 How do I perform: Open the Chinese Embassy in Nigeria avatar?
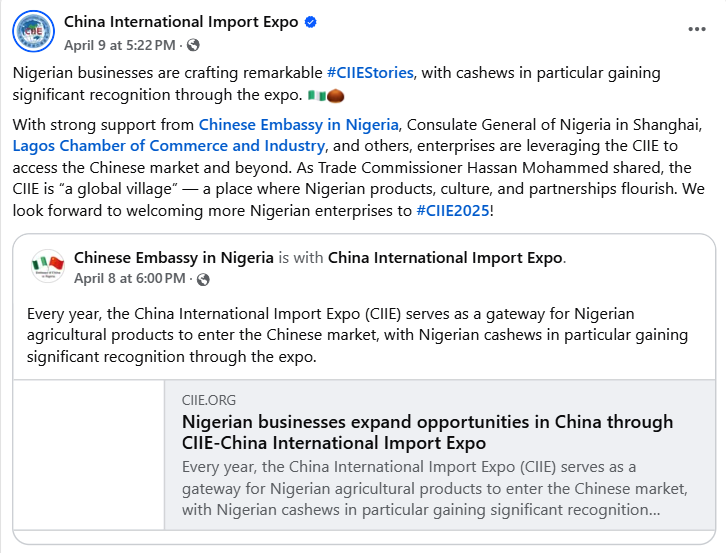(x=48, y=266)
